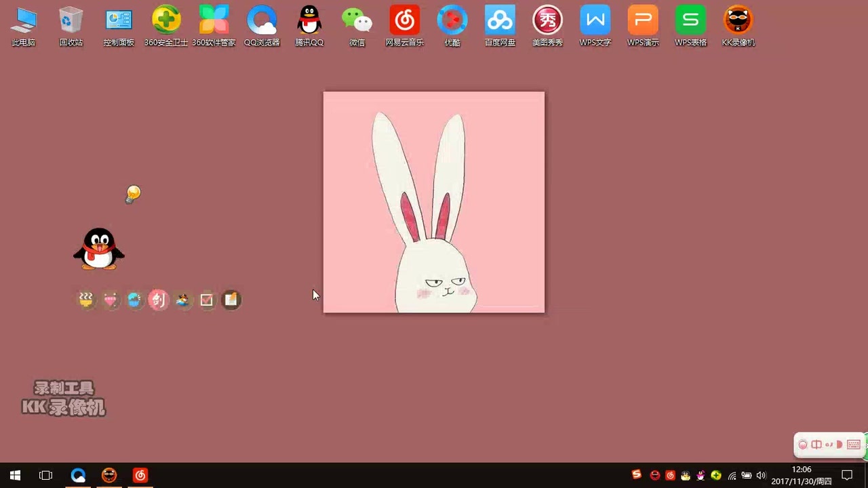The image size is (868, 488).
Task: Open the Wi-Fi network tray icon
Action: (732, 475)
